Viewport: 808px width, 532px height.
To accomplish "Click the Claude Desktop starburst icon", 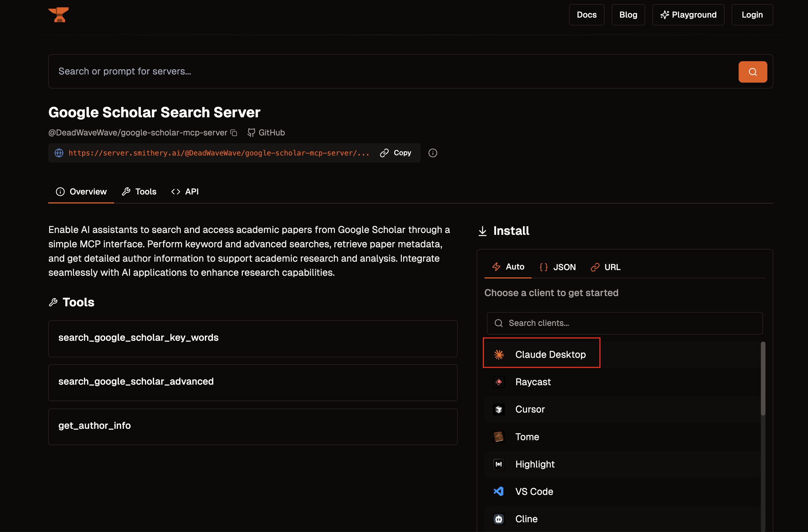I will click(498, 355).
